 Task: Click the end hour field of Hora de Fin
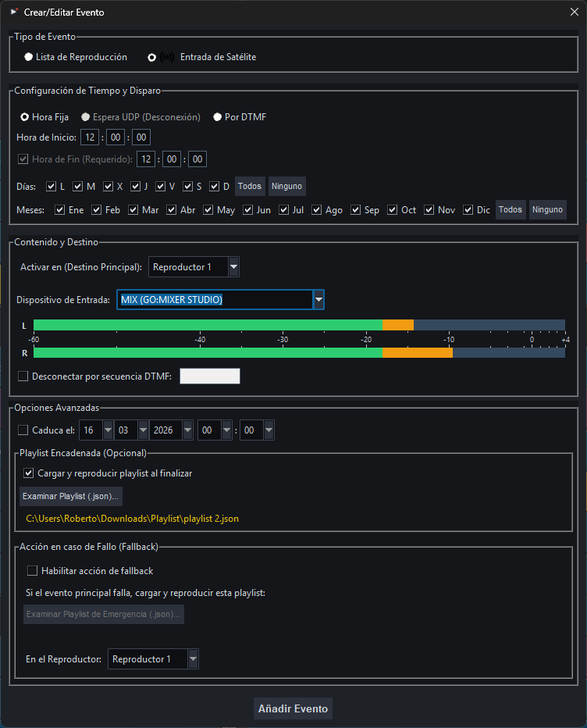[x=146, y=159]
